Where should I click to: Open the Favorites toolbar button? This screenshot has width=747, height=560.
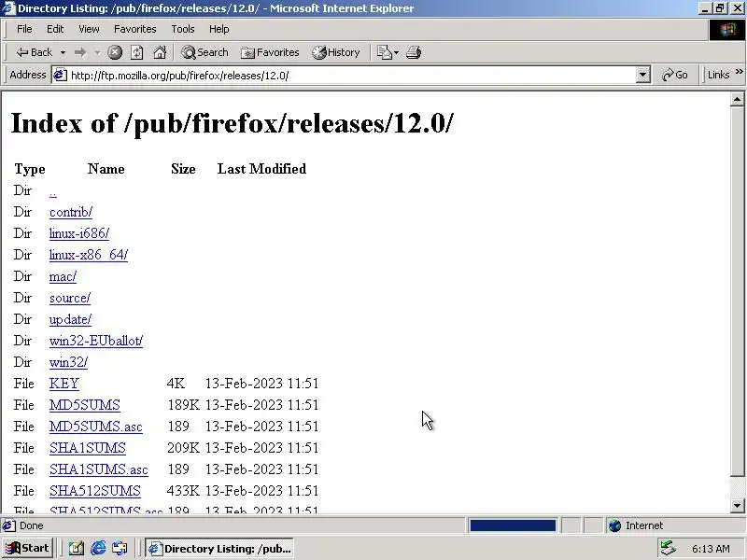[270, 52]
